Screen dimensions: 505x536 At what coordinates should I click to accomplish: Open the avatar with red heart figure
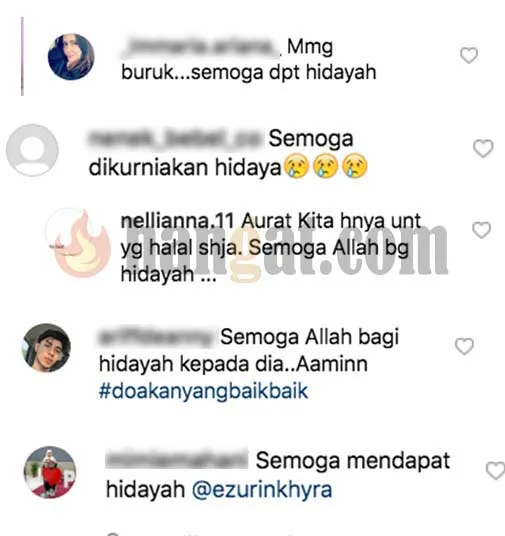(x=50, y=472)
